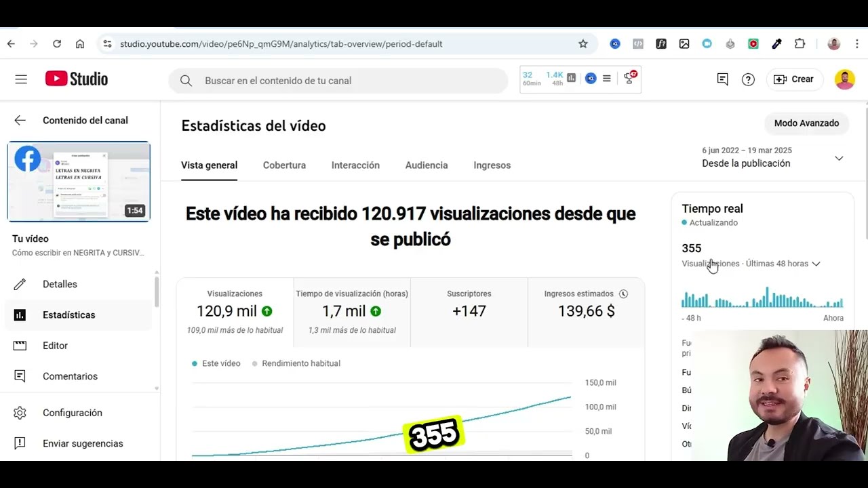This screenshot has width=868, height=488.
Task: Click the Contenido del canal link
Action: (85, 121)
